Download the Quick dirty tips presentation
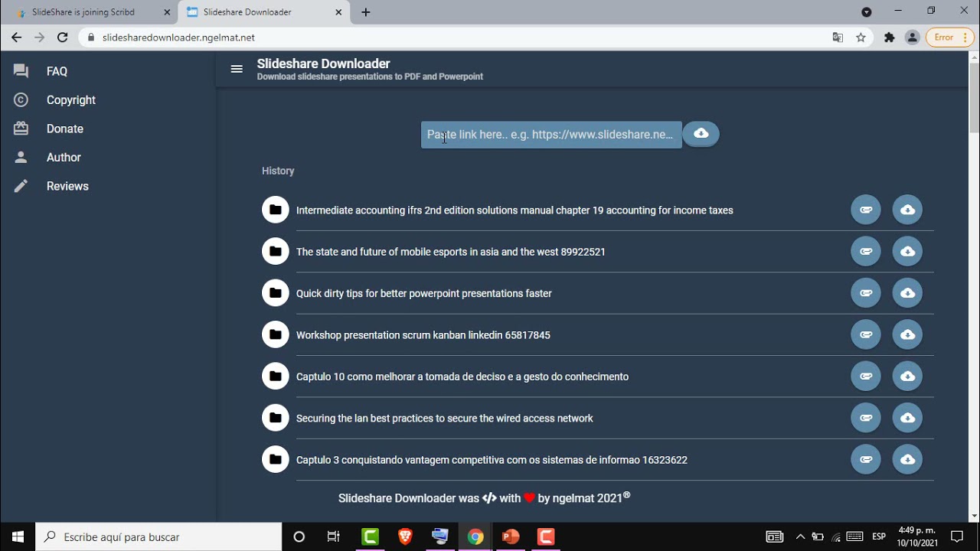 click(x=907, y=293)
